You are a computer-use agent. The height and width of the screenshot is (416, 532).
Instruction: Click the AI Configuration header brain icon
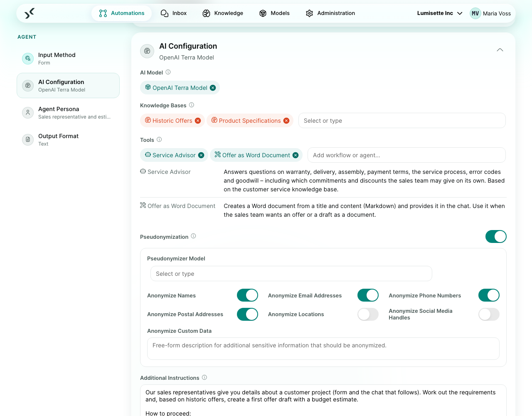(147, 51)
